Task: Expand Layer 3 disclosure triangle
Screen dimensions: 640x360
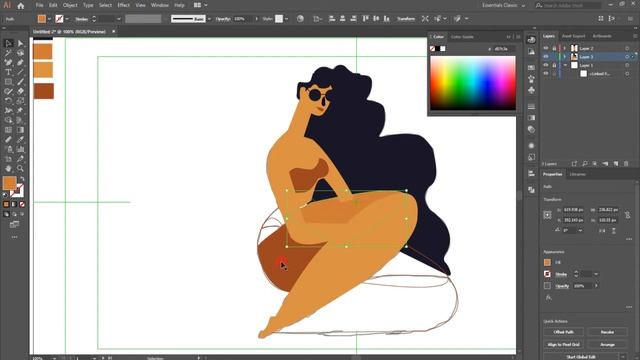Action: click(x=565, y=57)
